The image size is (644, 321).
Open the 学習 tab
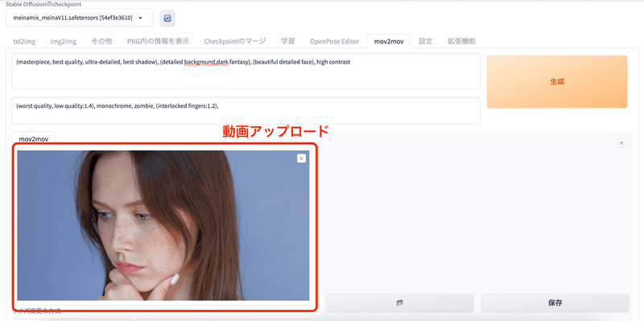(x=287, y=41)
